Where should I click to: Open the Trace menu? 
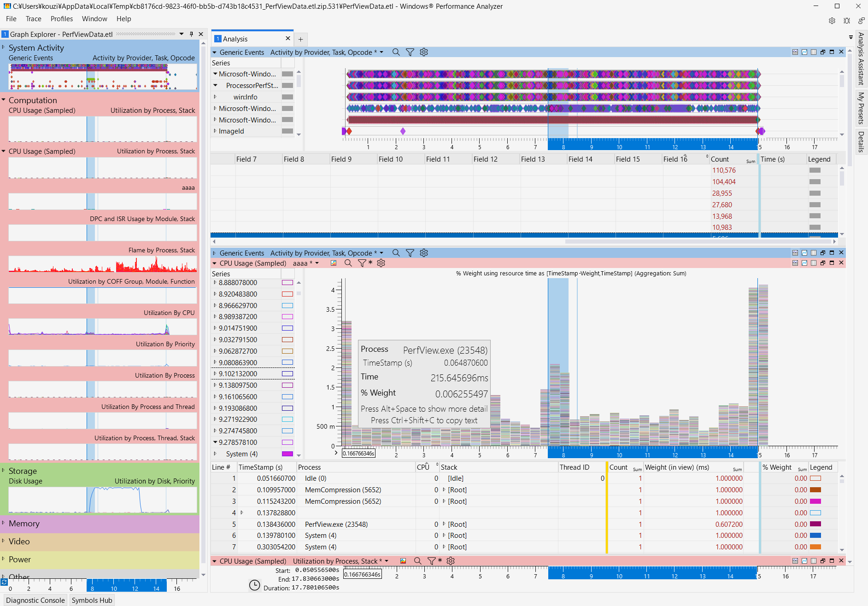click(x=33, y=19)
